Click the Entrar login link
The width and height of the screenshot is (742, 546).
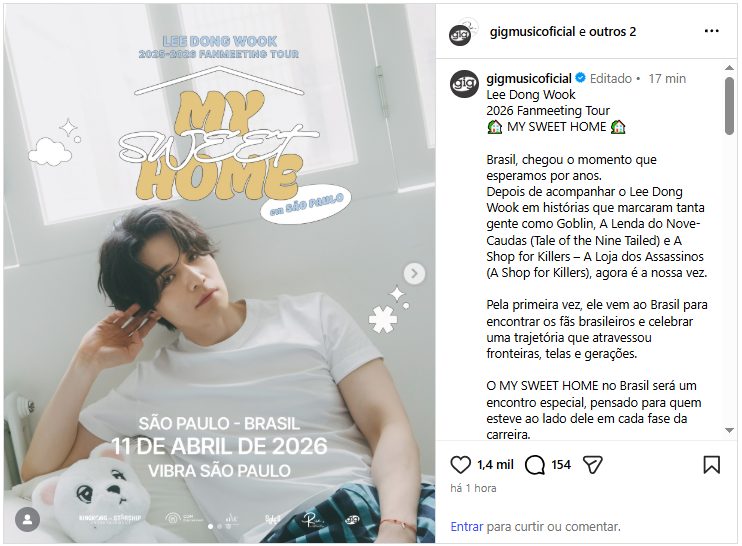tap(467, 526)
